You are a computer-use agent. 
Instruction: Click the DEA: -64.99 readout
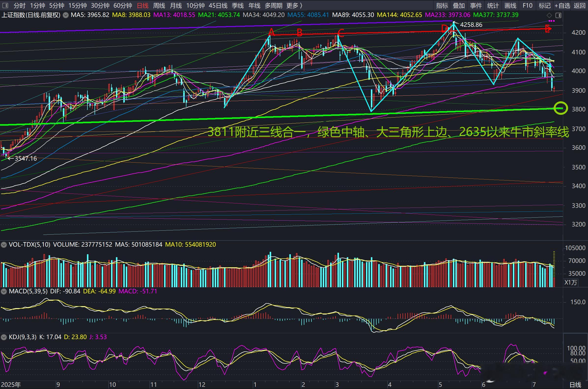pyautogui.click(x=99, y=291)
